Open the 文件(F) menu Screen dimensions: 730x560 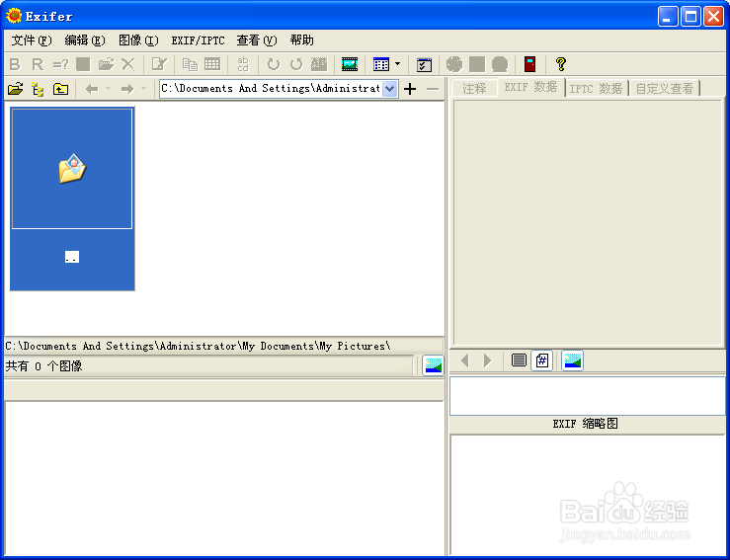pyautogui.click(x=32, y=40)
